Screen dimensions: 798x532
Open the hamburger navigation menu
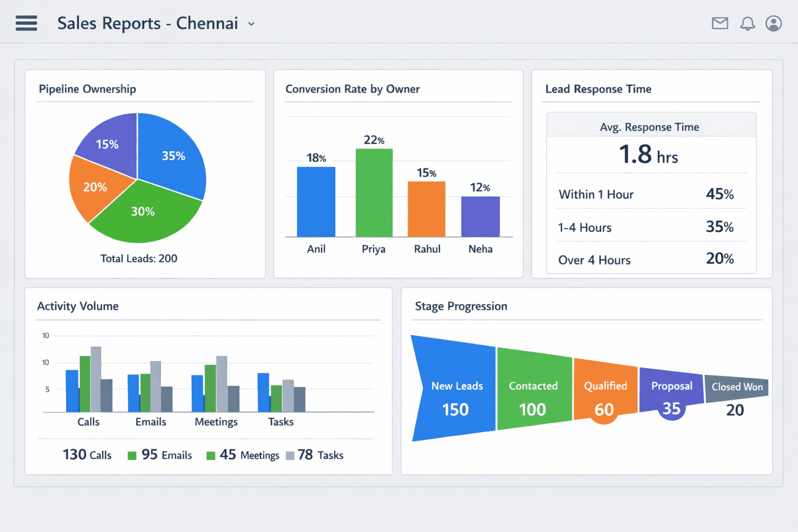[x=26, y=23]
